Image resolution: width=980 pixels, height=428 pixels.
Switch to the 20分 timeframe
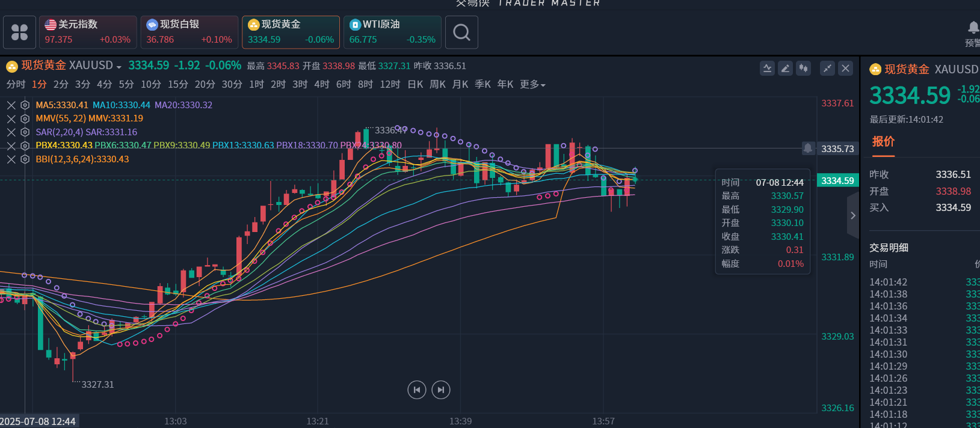[x=205, y=84]
